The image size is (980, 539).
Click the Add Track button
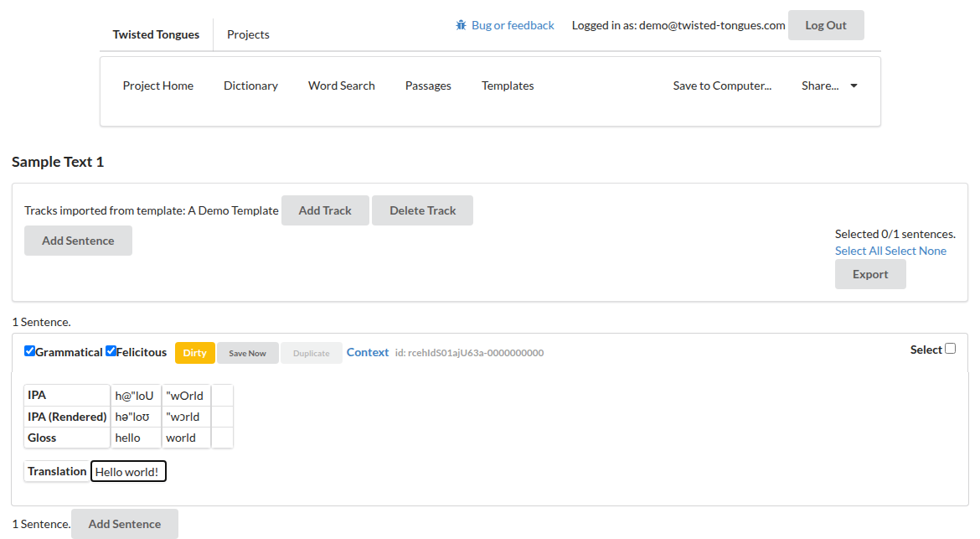(x=325, y=210)
